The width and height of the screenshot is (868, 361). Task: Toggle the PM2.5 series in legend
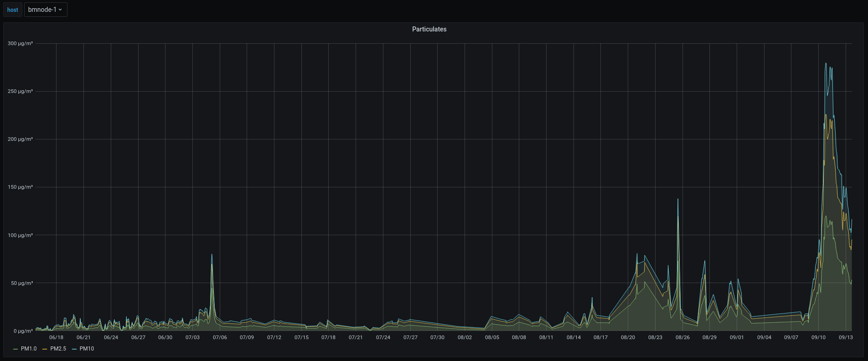(x=58, y=349)
